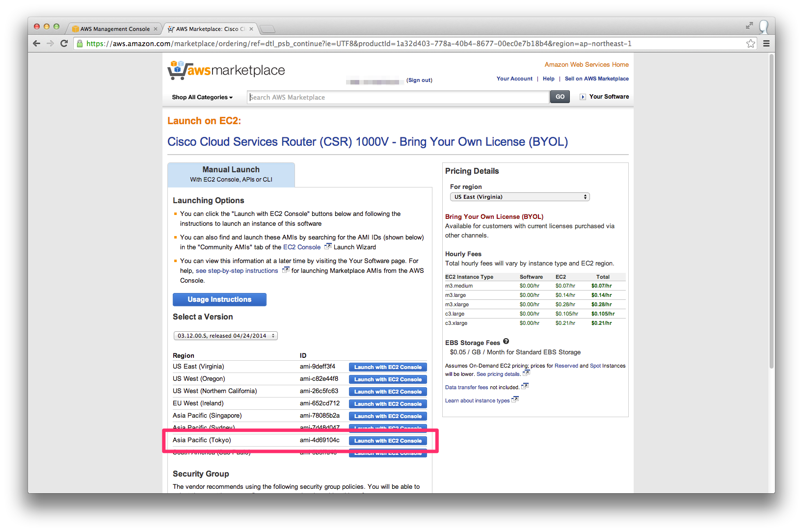Click the Sign out link
The image size is (803, 532).
pos(419,80)
